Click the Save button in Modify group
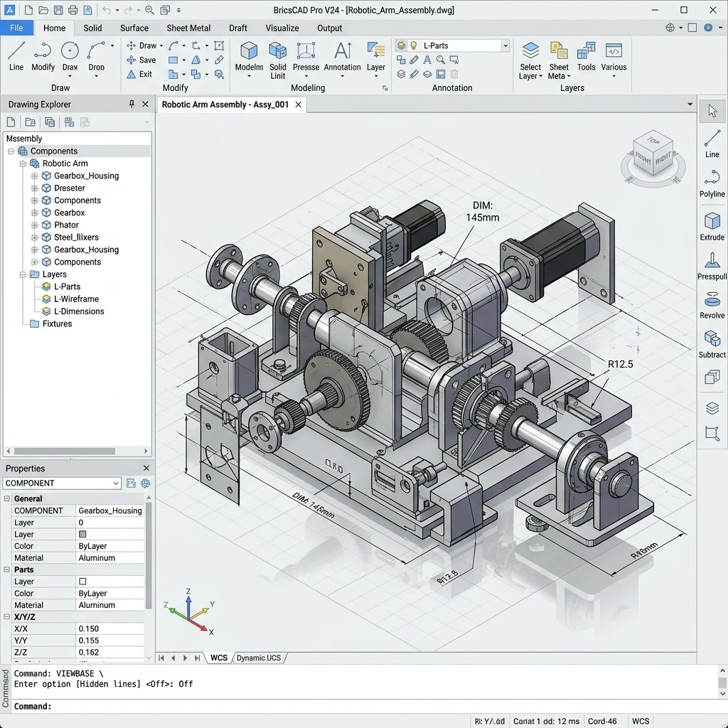728x728 pixels. pos(141,60)
